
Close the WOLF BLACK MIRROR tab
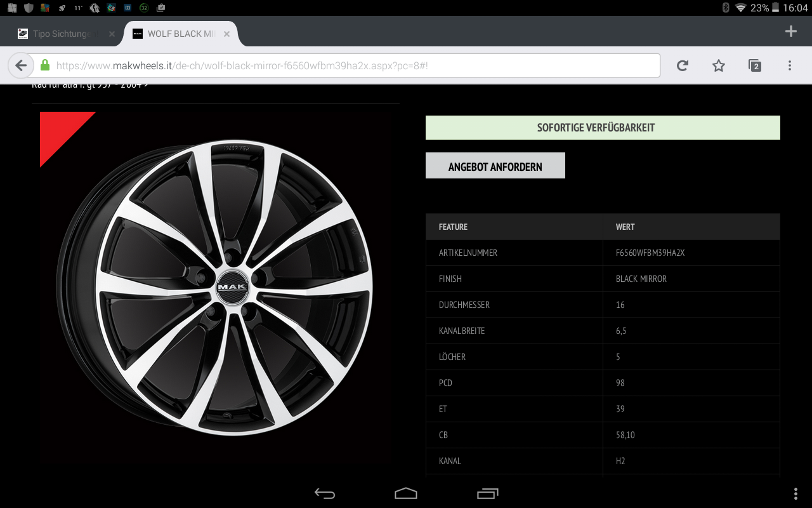pyautogui.click(x=226, y=34)
